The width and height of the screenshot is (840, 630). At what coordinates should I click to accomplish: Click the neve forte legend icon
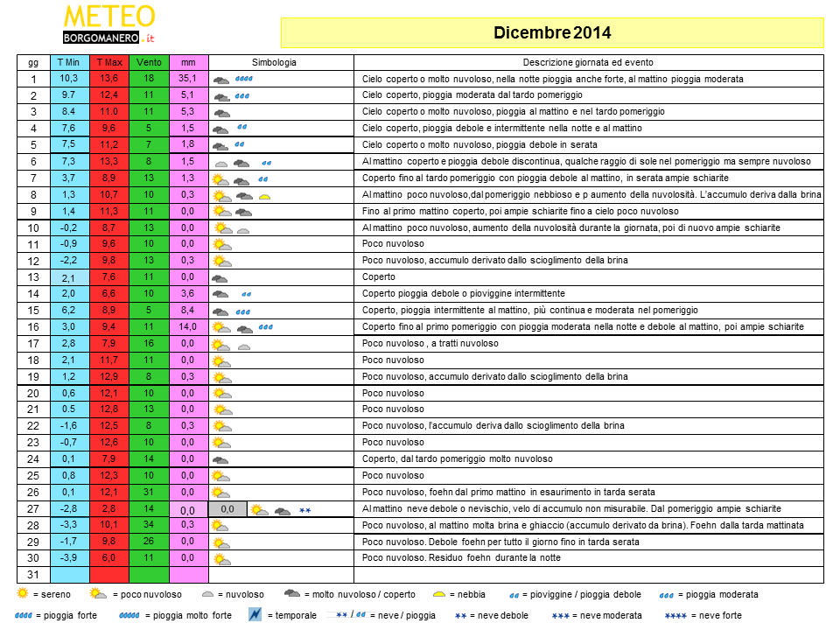click(x=675, y=616)
